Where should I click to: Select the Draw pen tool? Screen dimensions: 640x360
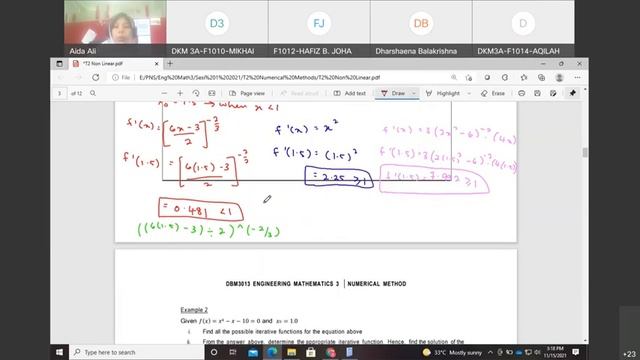point(393,93)
